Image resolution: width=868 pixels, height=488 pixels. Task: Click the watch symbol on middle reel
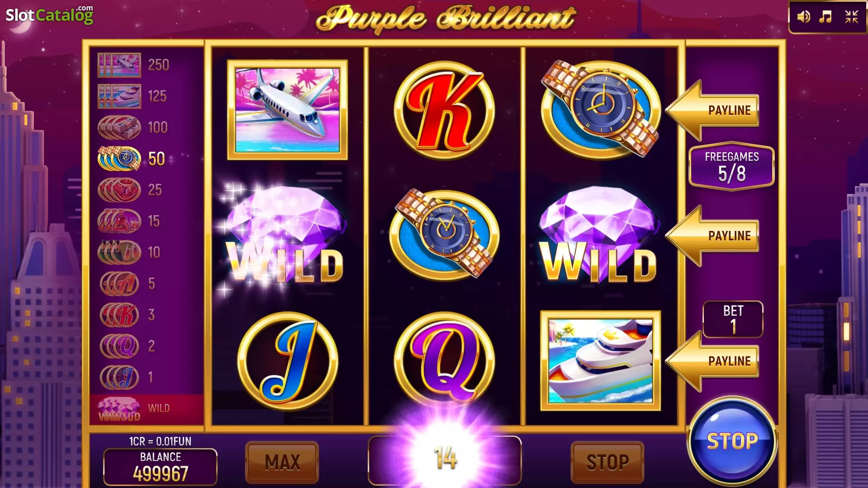click(444, 234)
